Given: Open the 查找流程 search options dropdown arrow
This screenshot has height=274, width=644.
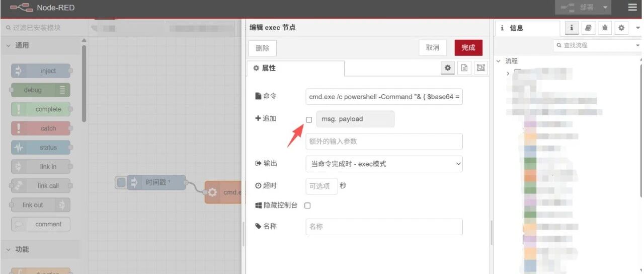Looking at the screenshot, I should [x=637, y=45].
